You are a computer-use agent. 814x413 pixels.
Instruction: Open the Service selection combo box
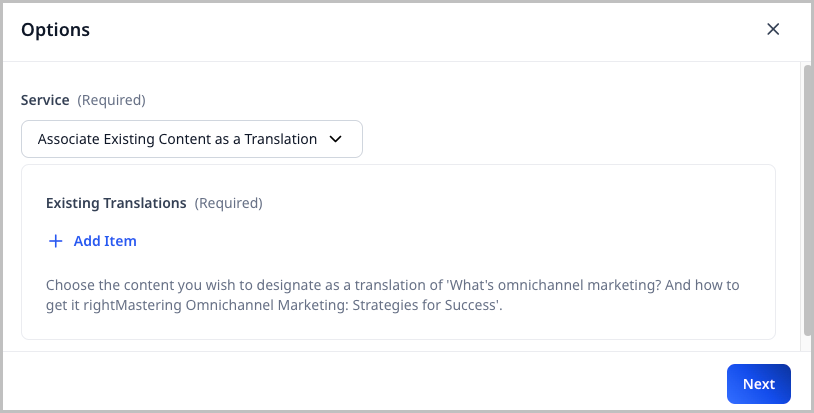(x=191, y=140)
